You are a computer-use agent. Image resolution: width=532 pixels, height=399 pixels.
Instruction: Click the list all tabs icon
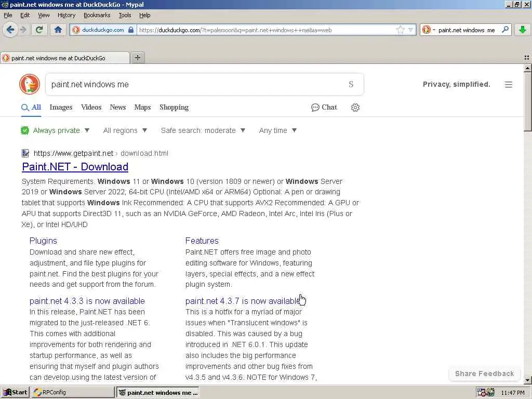[x=527, y=58]
